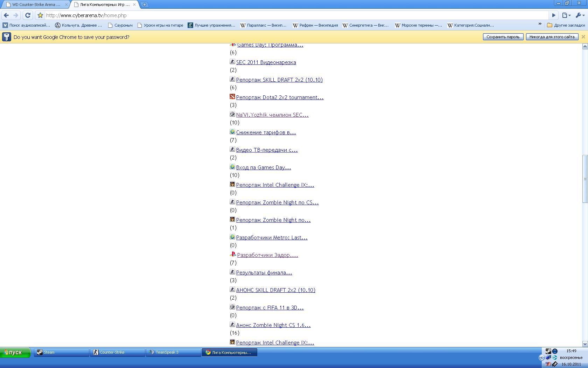Open Репортаж Dota2 2x2 tournament link

coord(280,97)
